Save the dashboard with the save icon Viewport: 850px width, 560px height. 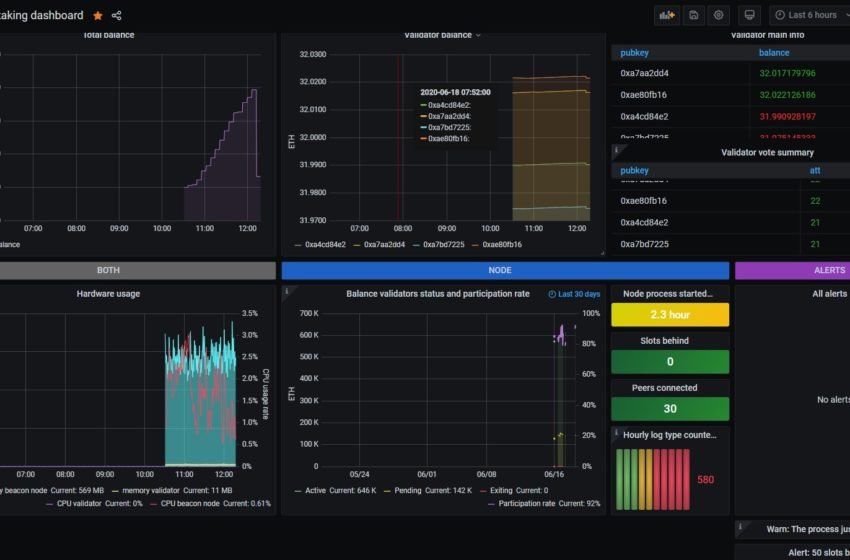tap(694, 15)
